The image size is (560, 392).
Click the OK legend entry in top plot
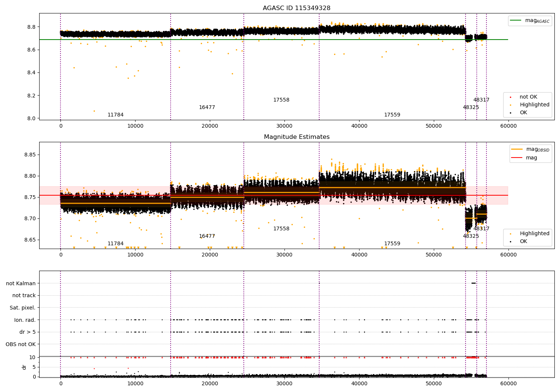[x=519, y=113]
